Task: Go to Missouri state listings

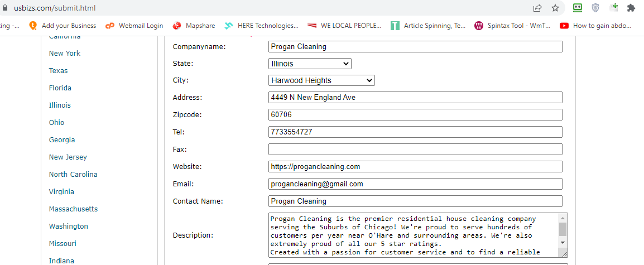Action: tap(63, 243)
